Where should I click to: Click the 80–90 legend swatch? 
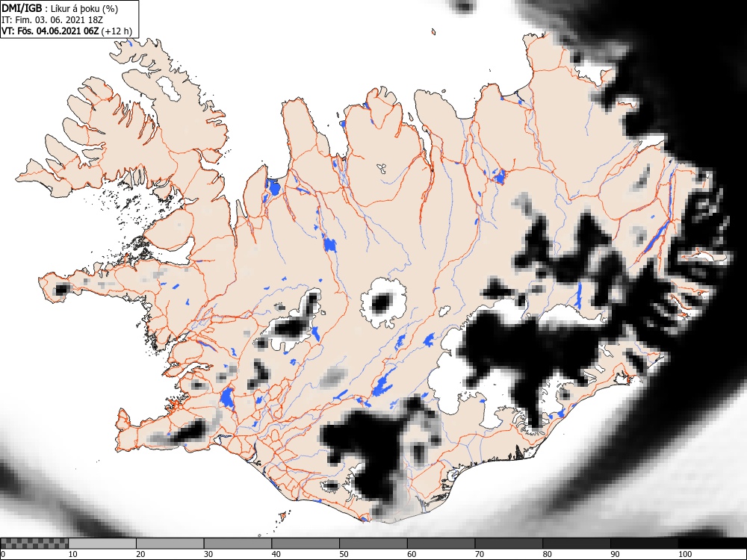point(576,544)
